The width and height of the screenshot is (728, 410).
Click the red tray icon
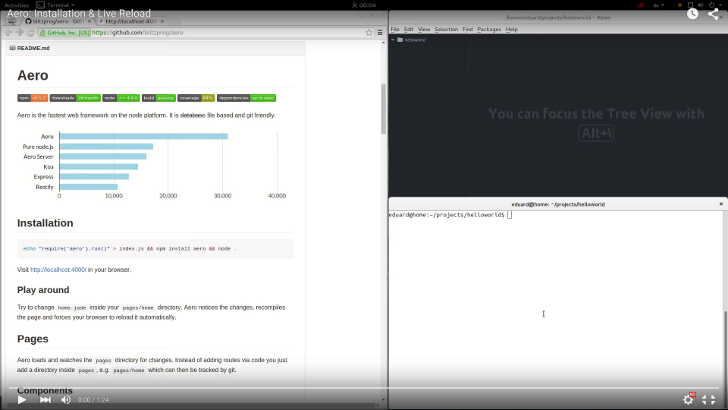pyautogui.click(x=641, y=5)
